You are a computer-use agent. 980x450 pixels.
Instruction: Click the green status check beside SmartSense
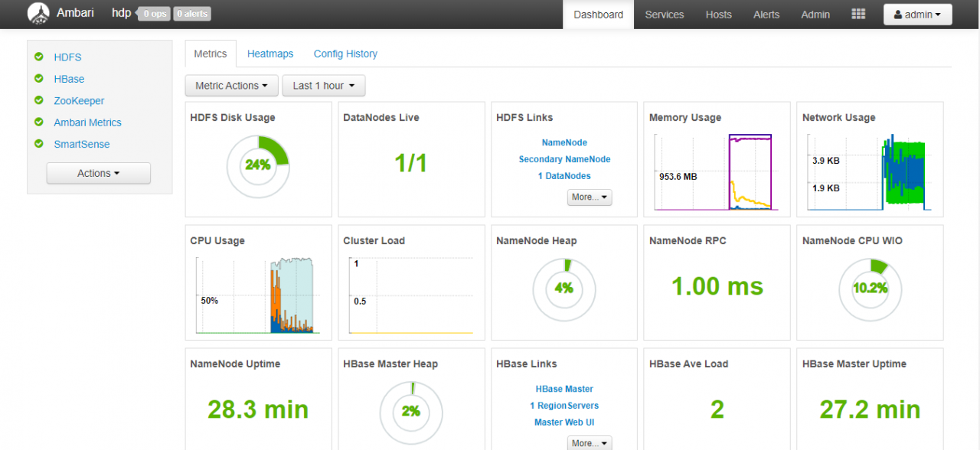coord(39,144)
